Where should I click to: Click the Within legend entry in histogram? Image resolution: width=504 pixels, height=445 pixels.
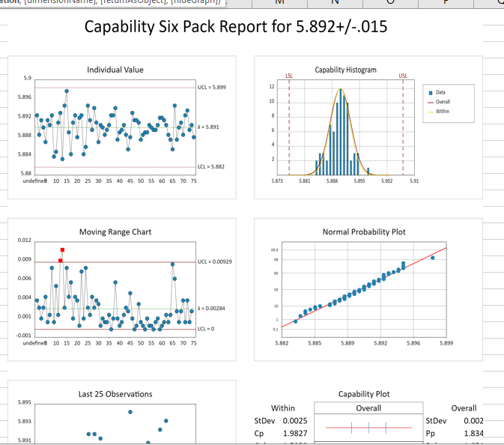pos(443,112)
